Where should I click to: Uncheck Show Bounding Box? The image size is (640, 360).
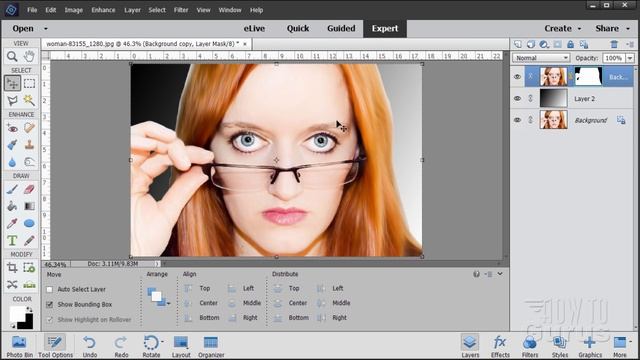point(50,304)
